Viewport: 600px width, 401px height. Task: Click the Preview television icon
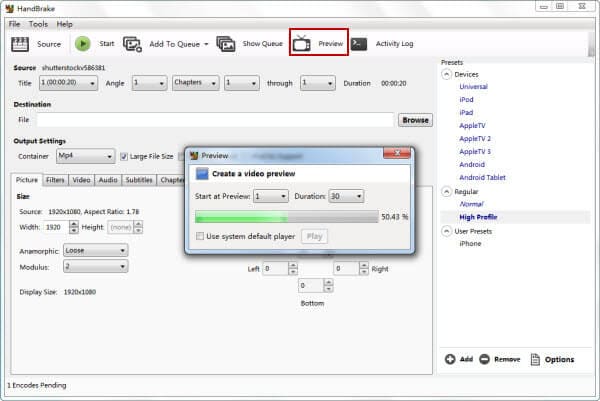click(x=302, y=43)
